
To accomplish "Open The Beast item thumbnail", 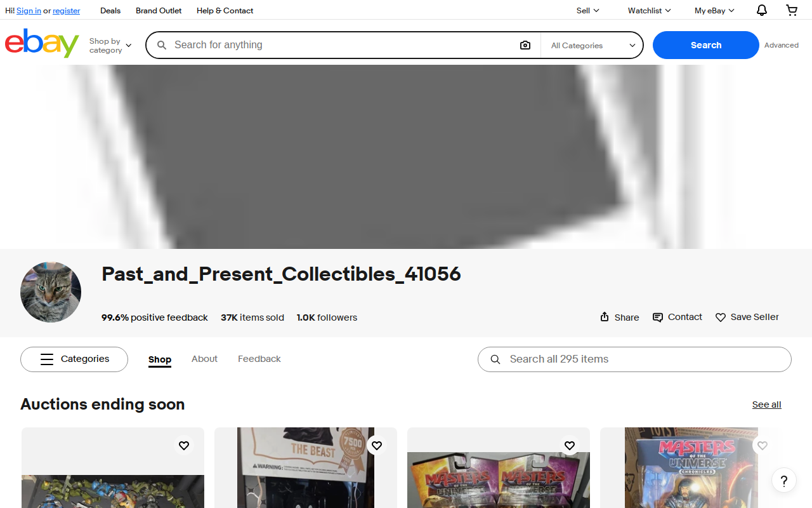I will pos(306,468).
